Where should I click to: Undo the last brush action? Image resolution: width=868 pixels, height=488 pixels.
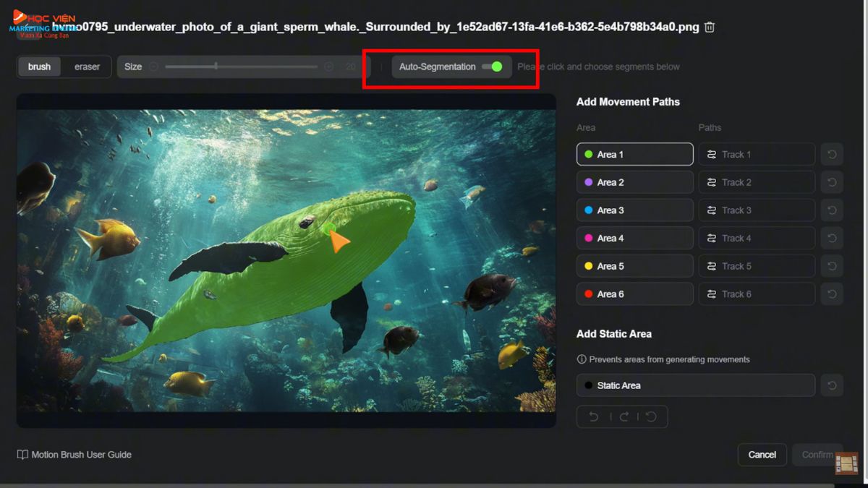593,416
